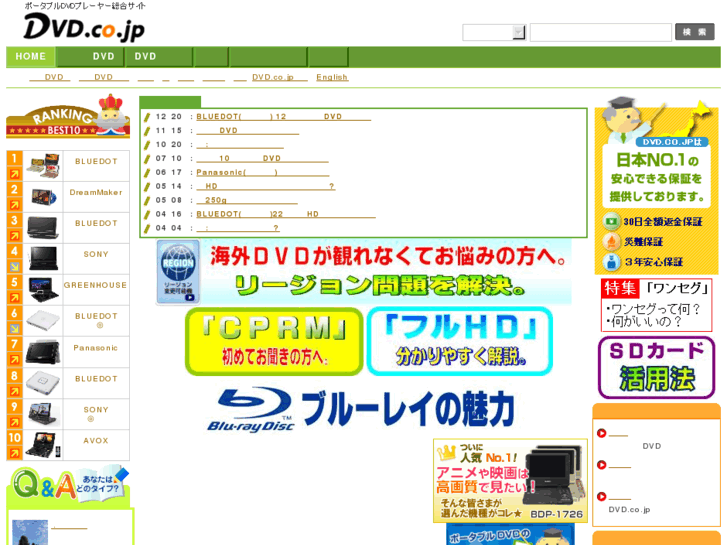The image size is (727, 545).
Task: Open the DreamMaker ranking link
Action: (x=96, y=192)
